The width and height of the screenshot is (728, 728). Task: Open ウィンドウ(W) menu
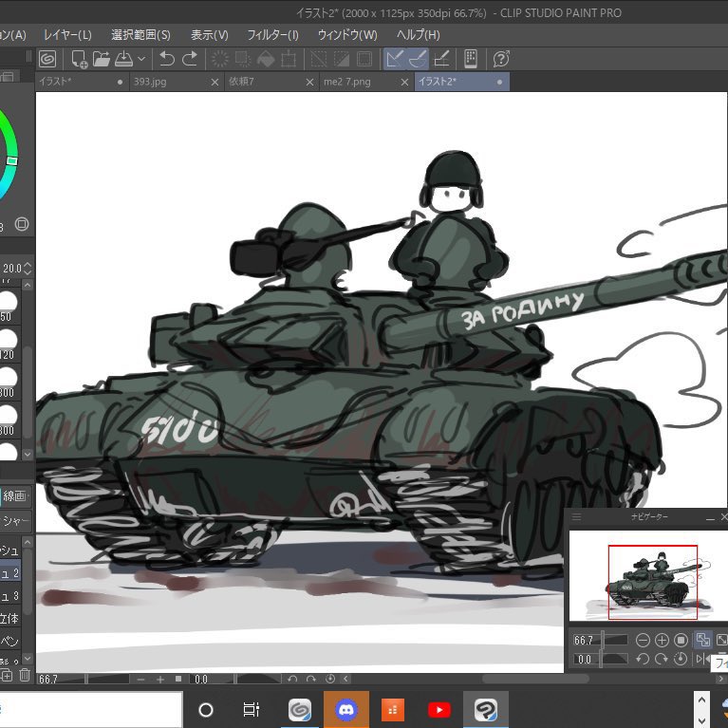pos(347,35)
